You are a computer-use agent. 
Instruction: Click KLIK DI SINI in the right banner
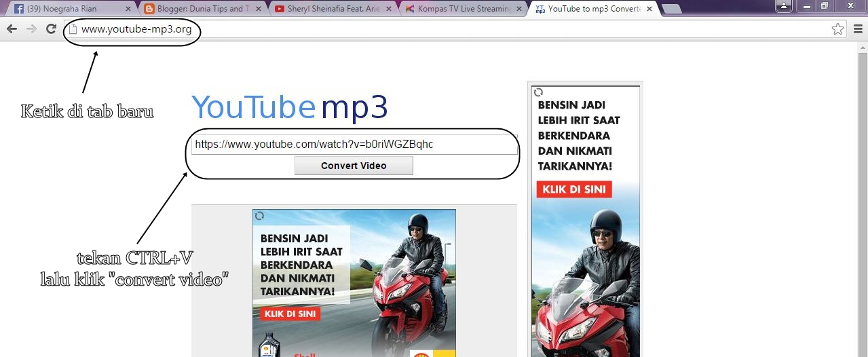574,189
